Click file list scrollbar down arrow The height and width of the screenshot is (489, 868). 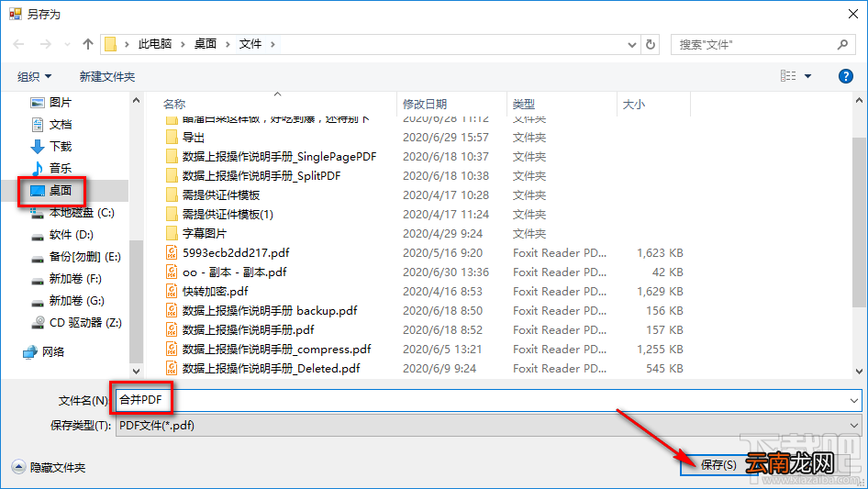click(x=859, y=372)
